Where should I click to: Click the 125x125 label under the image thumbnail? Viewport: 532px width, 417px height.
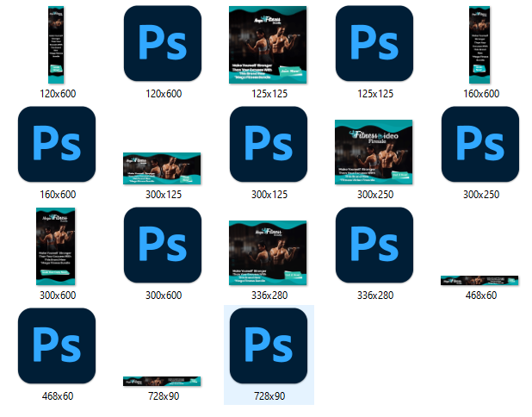click(269, 94)
